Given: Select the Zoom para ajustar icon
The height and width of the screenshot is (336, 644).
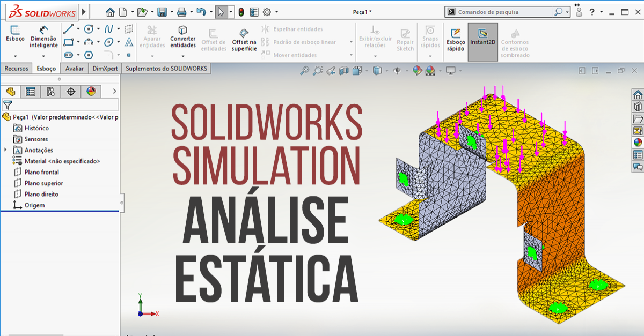Looking at the screenshot, I should coord(305,70).
